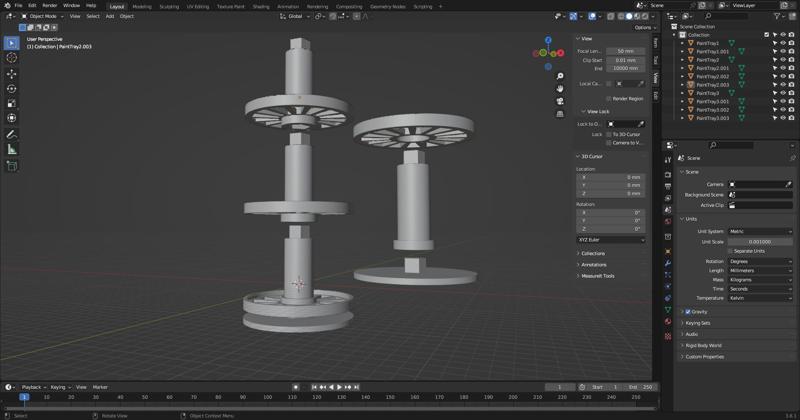Screen dimensions: 800x420
Task: Switch to orthographic view via grid icon
Action: (561, 114)
